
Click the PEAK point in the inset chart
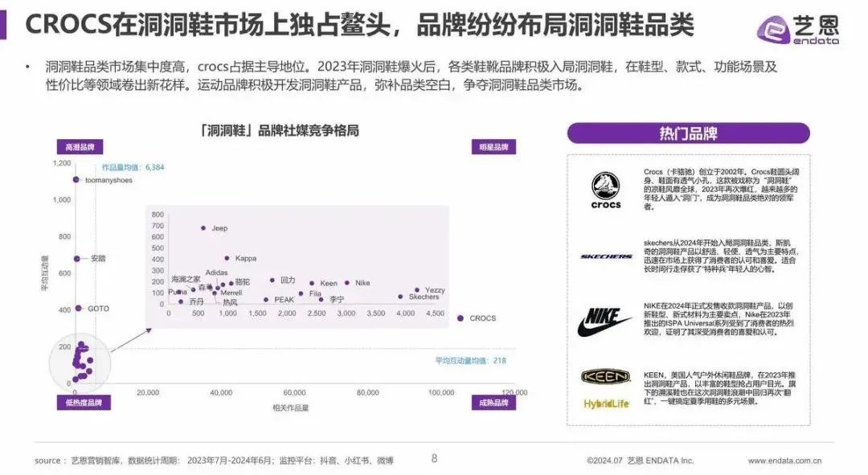266,300
